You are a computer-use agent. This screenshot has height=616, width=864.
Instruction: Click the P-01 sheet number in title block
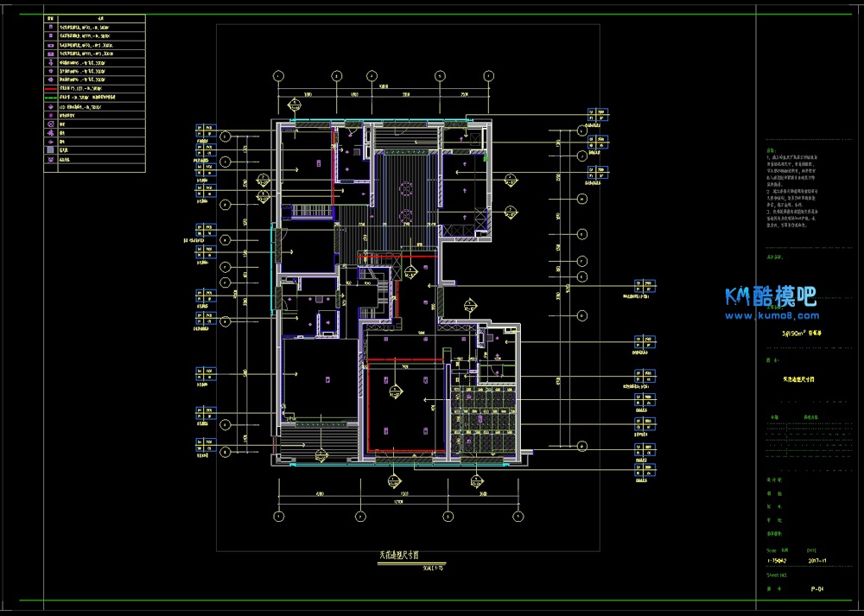coord(816,589)
